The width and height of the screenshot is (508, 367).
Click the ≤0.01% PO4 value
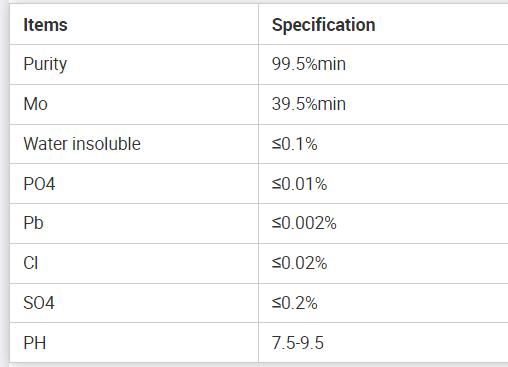click(x=299, y=184)
